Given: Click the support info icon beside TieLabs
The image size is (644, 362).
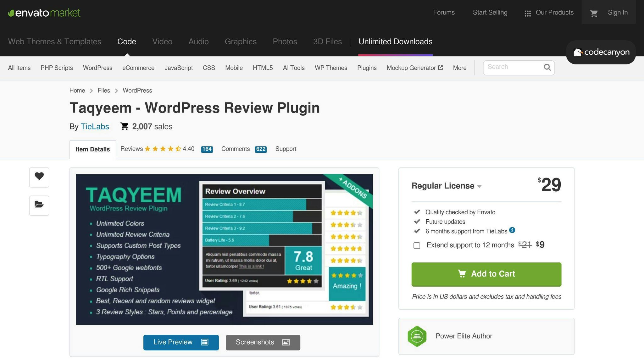Looking at the screenshot, I should coord(512,230).
